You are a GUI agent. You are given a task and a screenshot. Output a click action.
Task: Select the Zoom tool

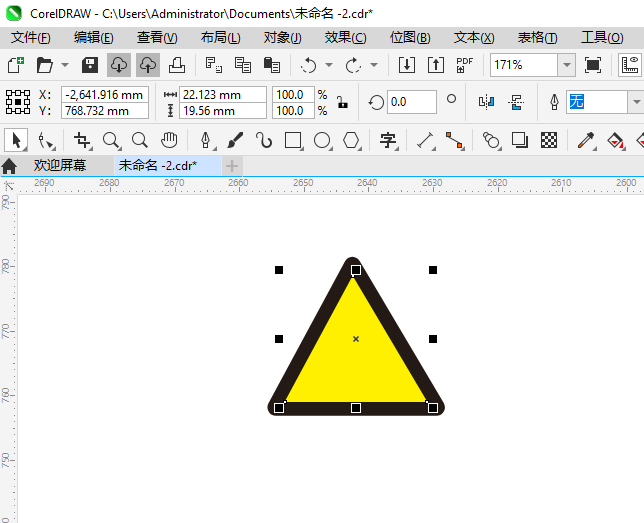point(111,141)
